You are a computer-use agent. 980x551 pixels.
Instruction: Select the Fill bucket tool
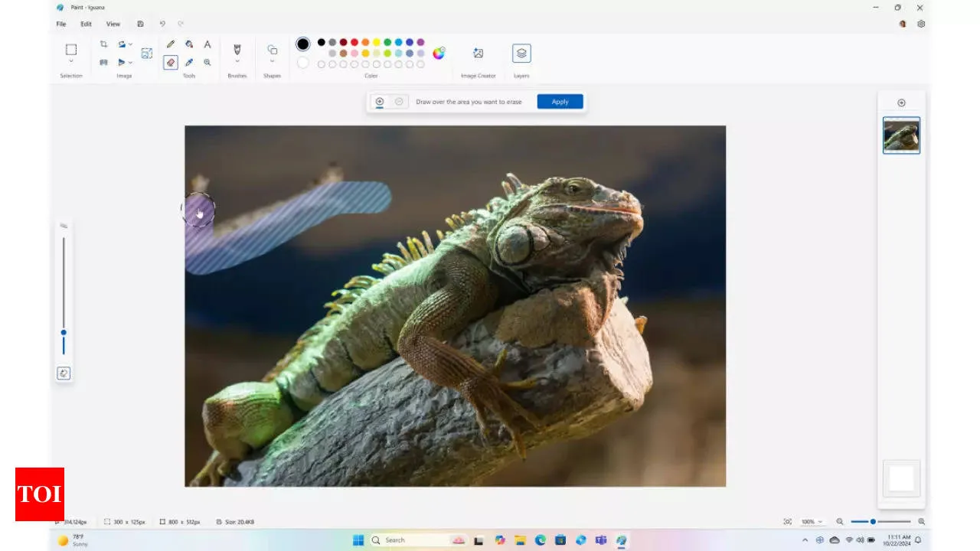point(189,44)
